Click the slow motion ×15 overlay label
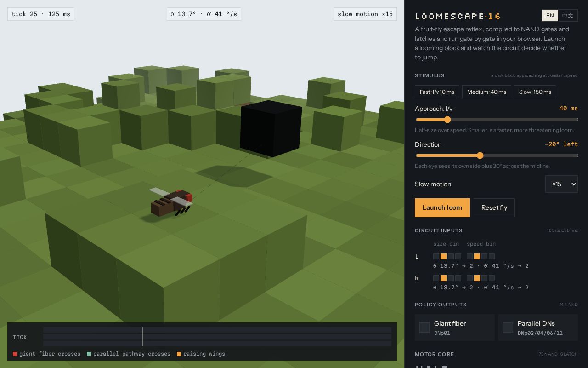Image resolution: width=588 pixels, height=368 pixels. (365, 14)
